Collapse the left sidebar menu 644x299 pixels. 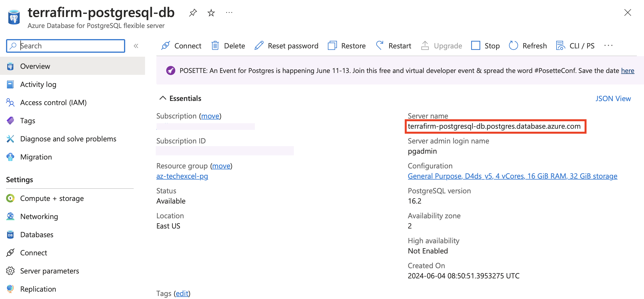[x=136, y=46]
